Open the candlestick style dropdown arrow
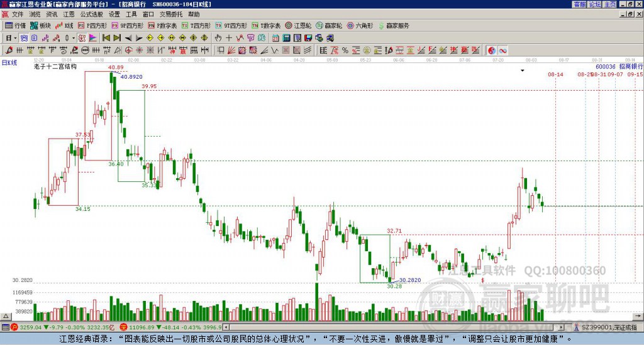This screenshot has height=345, width=644. click(x=74, y=38)
